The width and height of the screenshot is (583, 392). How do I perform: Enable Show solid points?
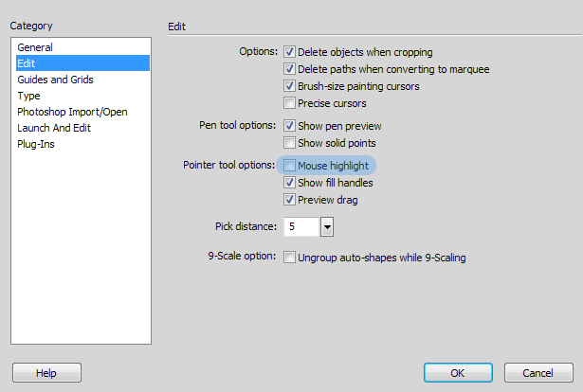point(289,143)
